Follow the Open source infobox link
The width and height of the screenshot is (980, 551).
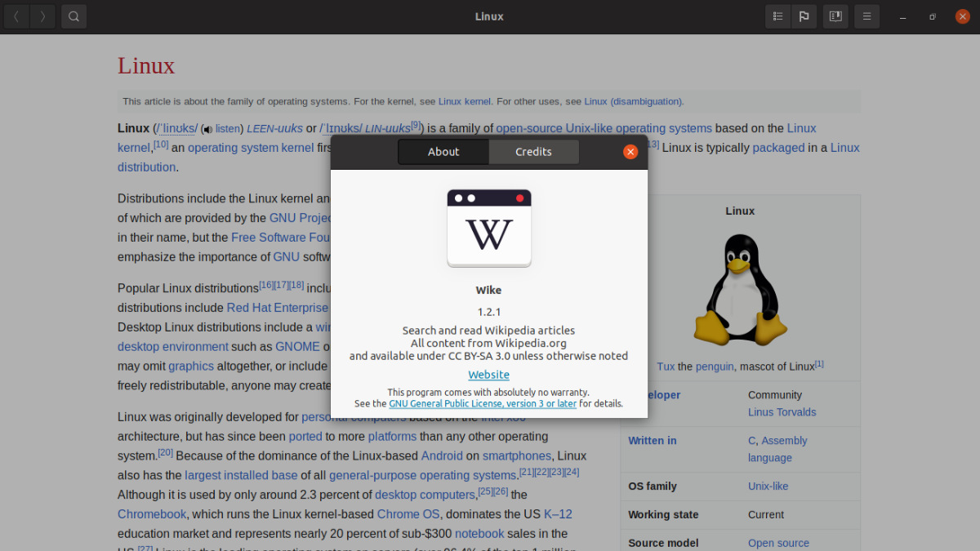(x=778, y=543)
